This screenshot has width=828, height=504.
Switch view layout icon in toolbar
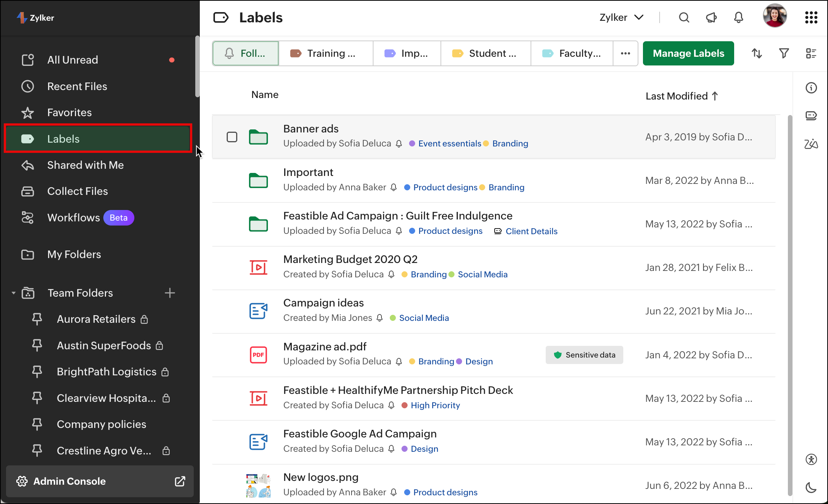pyautogui.click(x=811, y=53)
